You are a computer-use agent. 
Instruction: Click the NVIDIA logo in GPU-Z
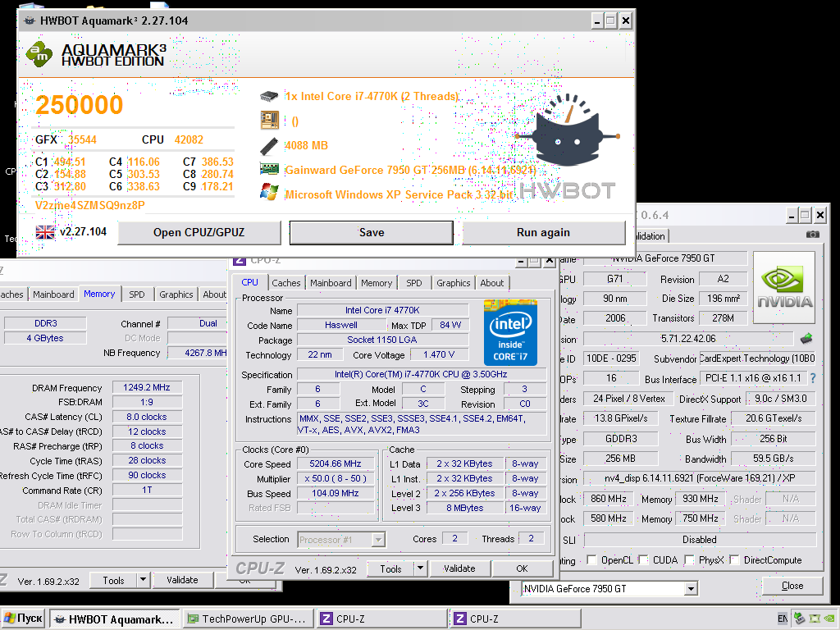(784, 288)
